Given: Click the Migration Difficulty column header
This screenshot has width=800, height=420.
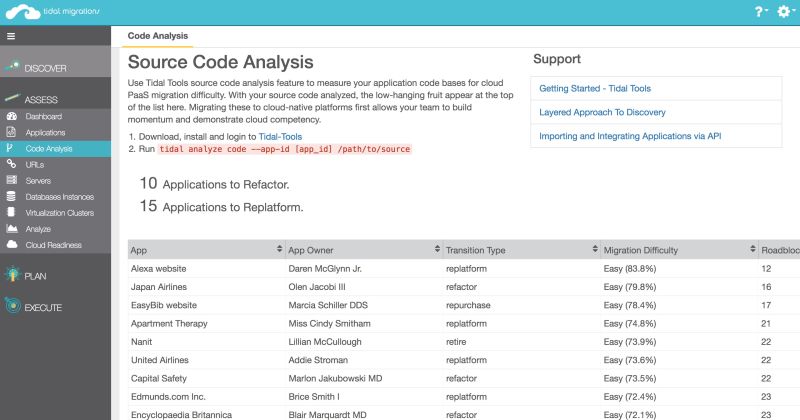Looking at the screenshot, I should point(680,250).
